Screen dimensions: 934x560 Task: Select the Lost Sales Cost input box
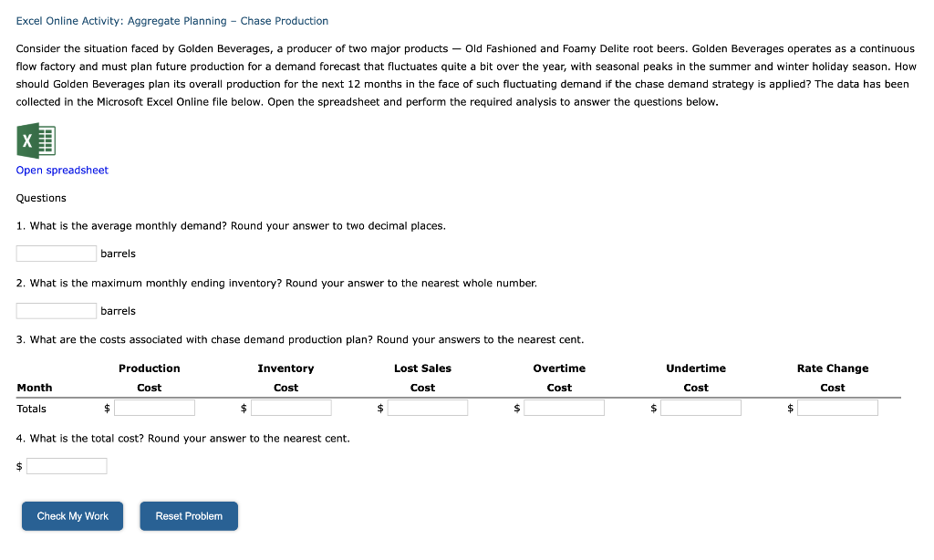pyautogui.click(x=428, y=408)
